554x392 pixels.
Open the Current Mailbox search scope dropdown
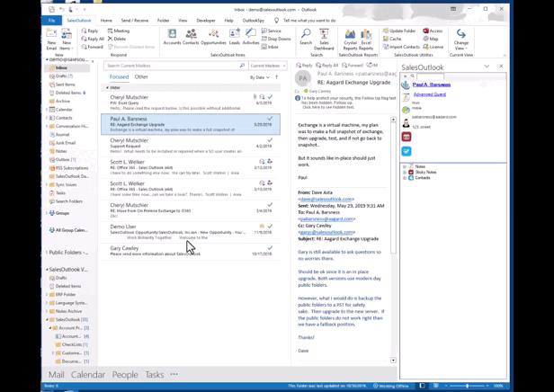[x=267, y=66]
